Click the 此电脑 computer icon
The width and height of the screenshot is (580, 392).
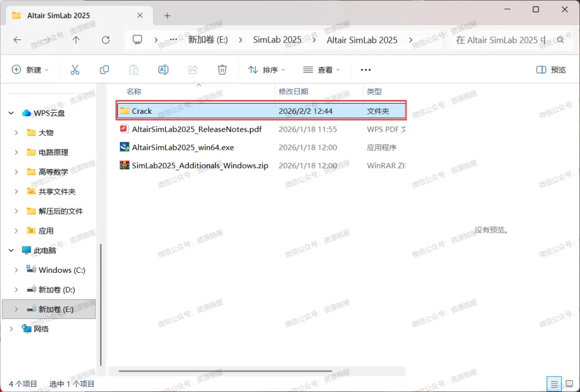pyautogui.click(x=26, y=250)
